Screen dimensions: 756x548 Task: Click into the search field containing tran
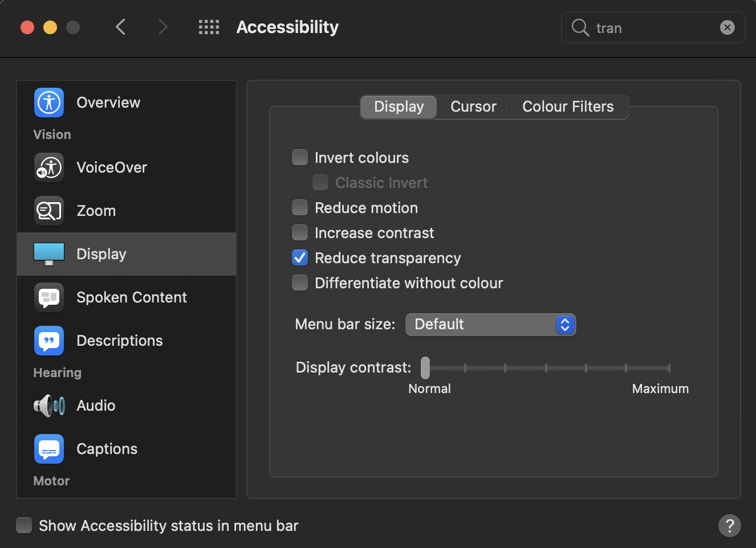(x=650, y=28)
